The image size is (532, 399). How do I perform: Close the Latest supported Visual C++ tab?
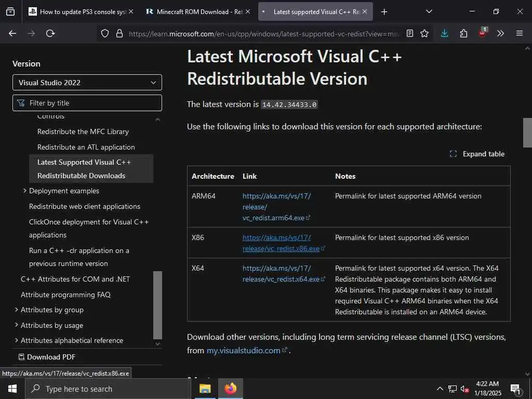(x=365, y=11)
